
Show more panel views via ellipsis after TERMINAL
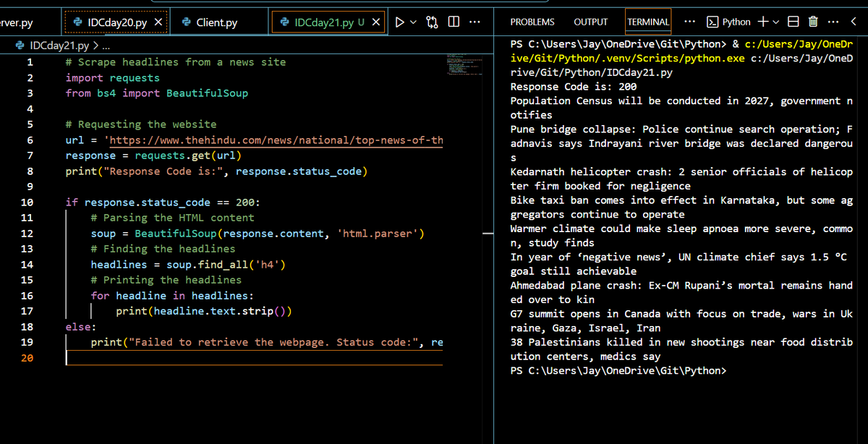pyautogui.click(x=690, y=22)
